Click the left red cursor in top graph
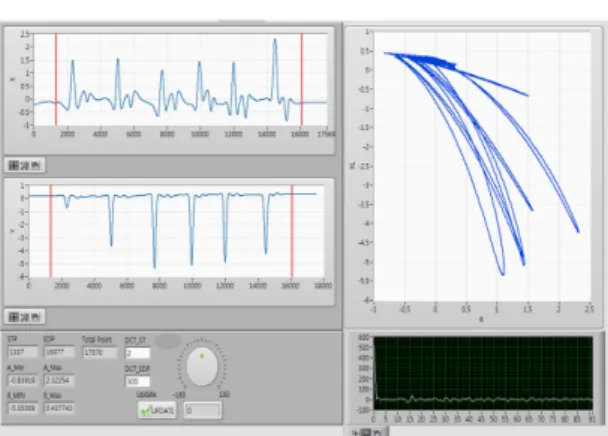608x436 pixels. (x=56, y=80)
